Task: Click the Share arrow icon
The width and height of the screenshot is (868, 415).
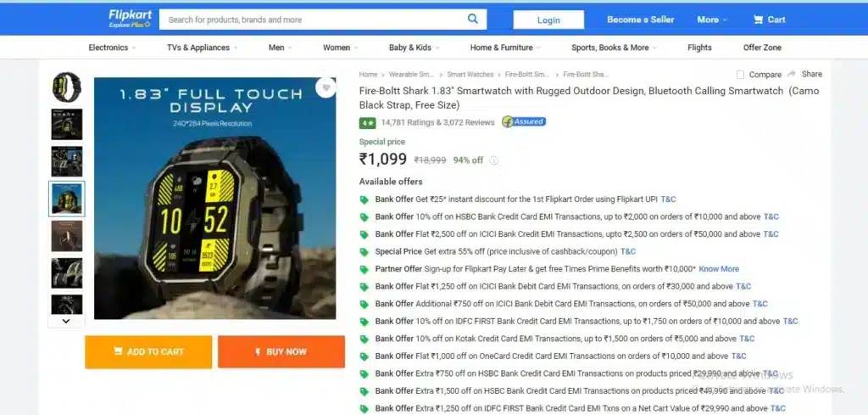Action: click(792, 74)
